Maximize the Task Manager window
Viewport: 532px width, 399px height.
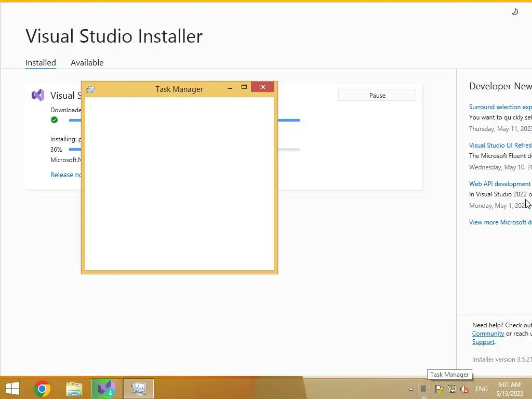point(244,87)
